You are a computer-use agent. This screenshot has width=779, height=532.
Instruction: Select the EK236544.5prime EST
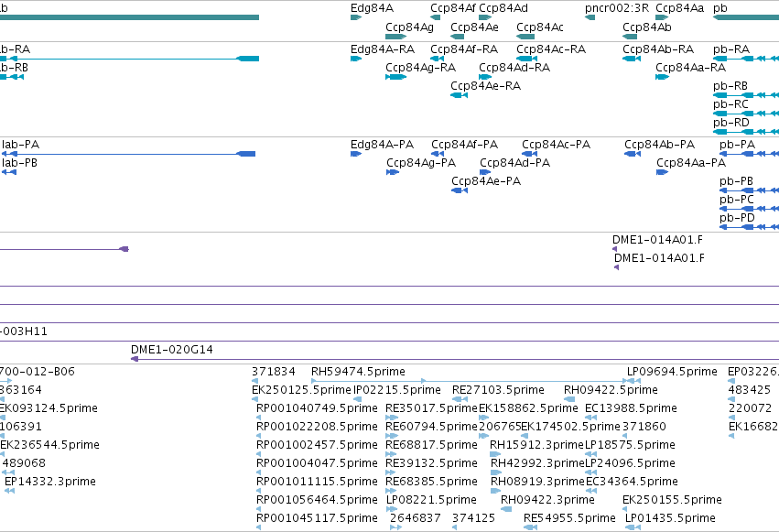(x=2, y=454)
